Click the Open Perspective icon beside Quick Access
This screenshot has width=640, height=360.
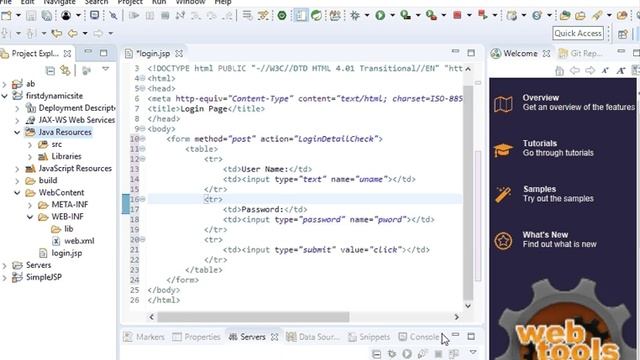pos(622,34)
